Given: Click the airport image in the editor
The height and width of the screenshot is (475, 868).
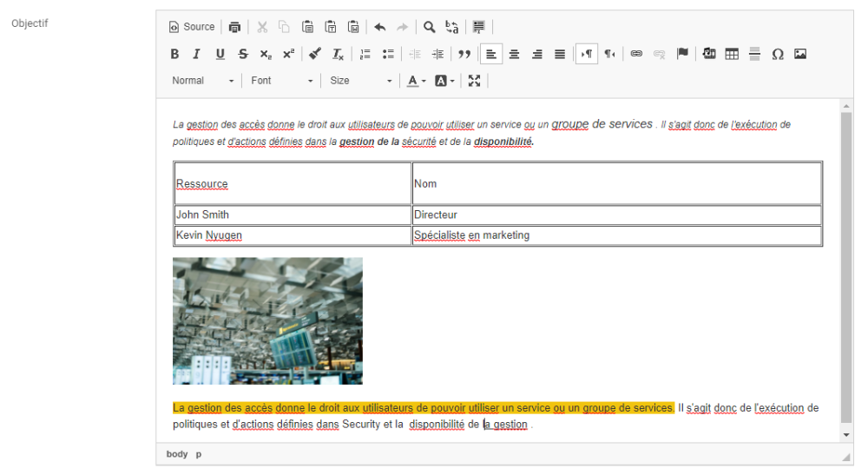Looking at the screenshot, I should click(267, 320).
